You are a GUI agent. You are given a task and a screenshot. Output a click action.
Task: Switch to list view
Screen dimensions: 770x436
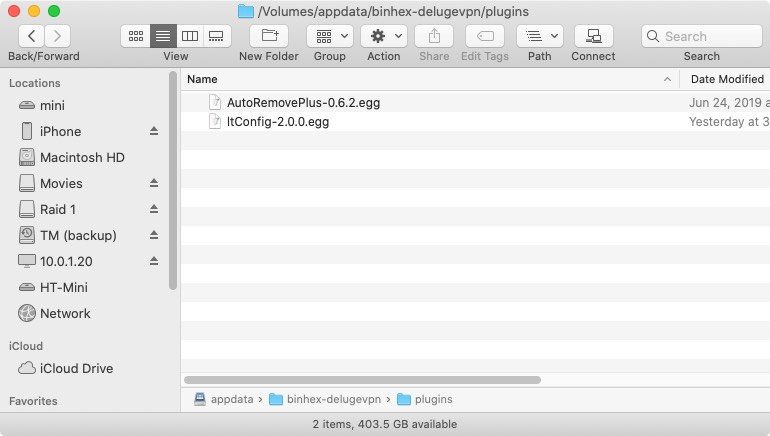(163, 36)
